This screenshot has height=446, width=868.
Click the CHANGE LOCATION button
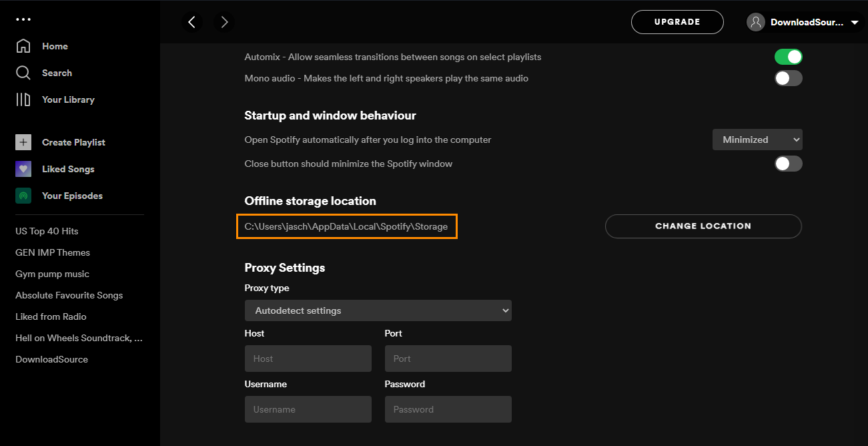click(x=703, y=226)
